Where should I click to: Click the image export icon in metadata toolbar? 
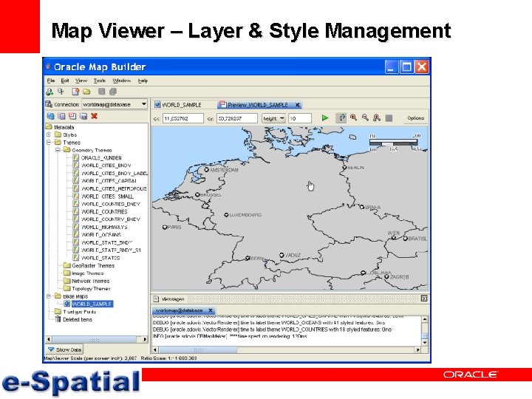83,117
